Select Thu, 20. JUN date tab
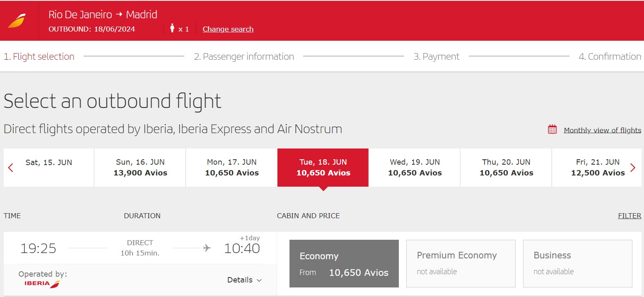 point(506,168)
